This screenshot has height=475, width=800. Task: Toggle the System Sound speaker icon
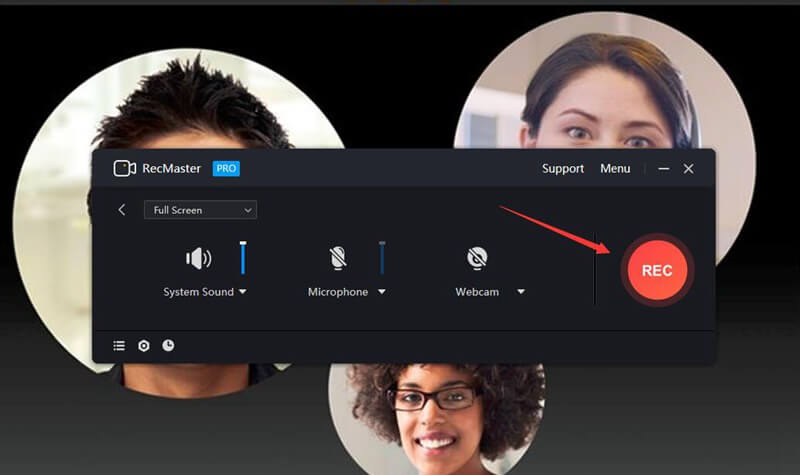[198, 258]
